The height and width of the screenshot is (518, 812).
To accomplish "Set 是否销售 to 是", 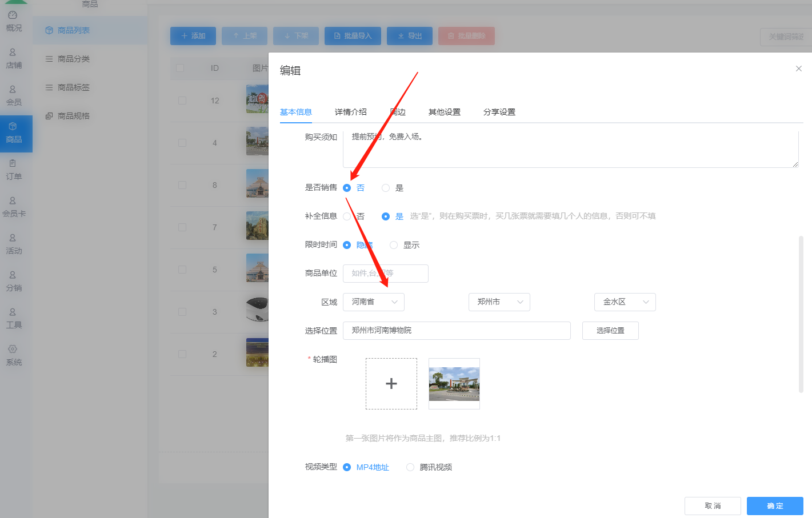I will (x=386, y=188).
